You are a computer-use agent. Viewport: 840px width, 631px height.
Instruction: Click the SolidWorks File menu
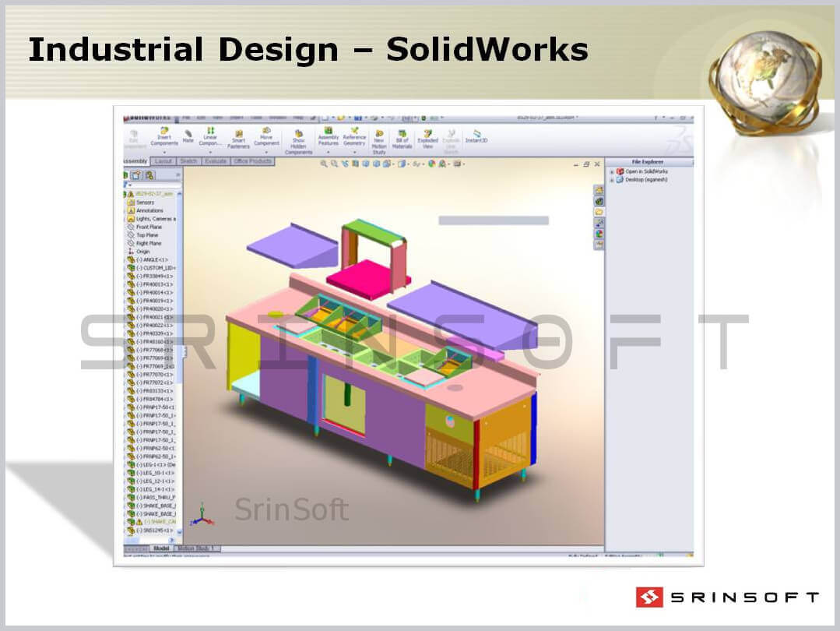tap(186, 118)
